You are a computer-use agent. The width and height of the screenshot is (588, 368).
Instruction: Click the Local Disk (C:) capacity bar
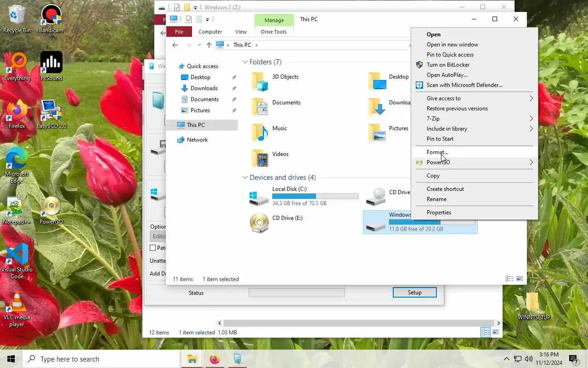[x=315, y=196]
